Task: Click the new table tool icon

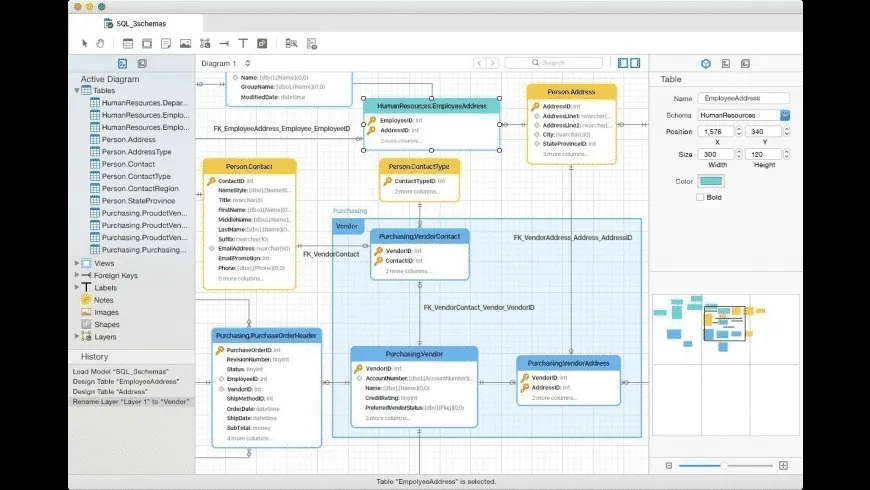Action: click(128, 43)
